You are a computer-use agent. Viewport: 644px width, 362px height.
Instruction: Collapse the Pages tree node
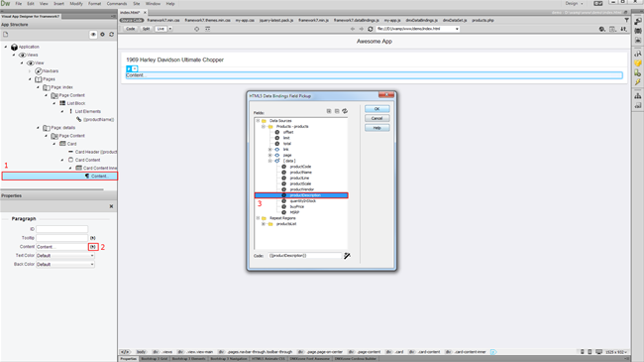tap(30, 79)
